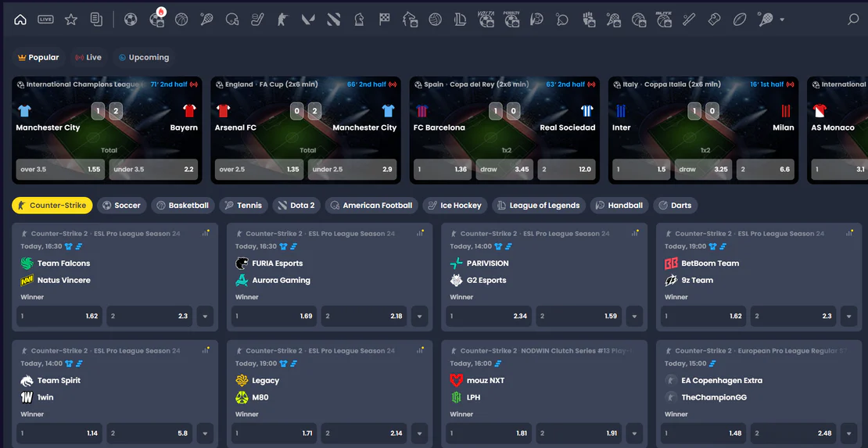Viewport: 868px width, 448px height.
Task: Expand more markets for EA Copenhagen Extra match
Action: click(x=849, y=434)
